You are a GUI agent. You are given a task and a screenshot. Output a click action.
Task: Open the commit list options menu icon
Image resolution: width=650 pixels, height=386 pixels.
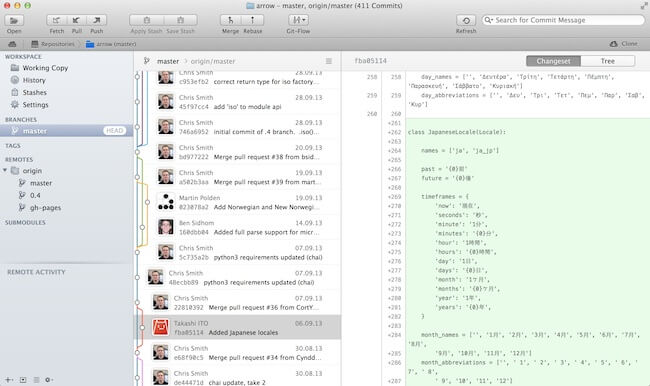(x=329, y=61)
